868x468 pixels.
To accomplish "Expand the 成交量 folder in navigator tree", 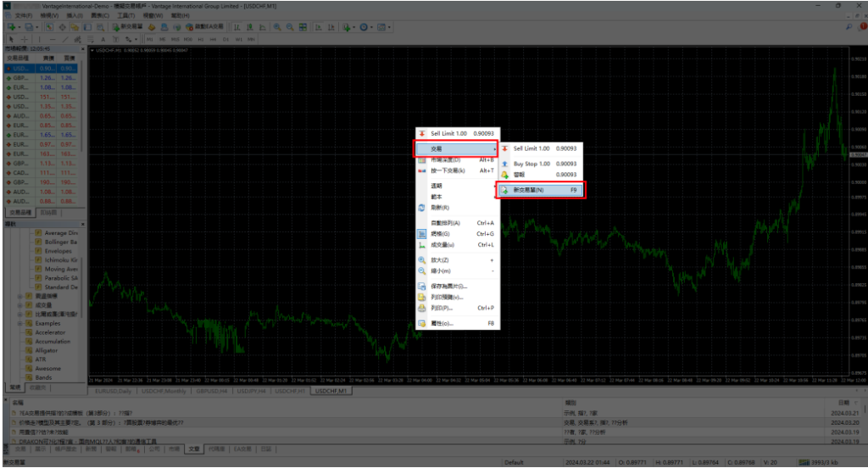I will click(19, 305).
